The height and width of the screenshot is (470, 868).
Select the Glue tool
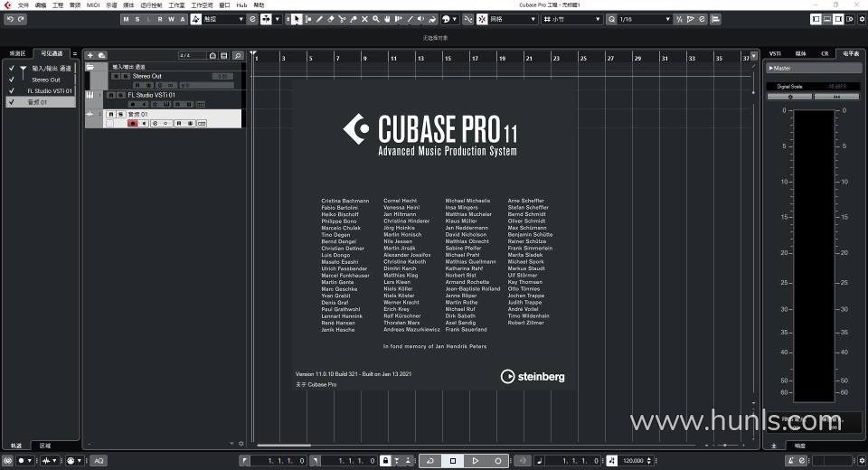point(354,19)
